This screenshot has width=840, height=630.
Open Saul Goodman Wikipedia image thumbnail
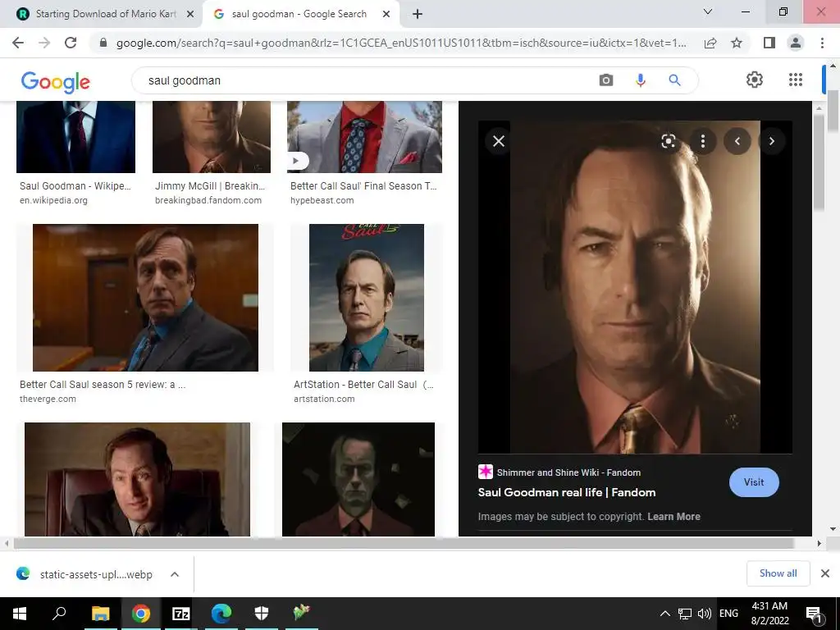coord(75,137)
